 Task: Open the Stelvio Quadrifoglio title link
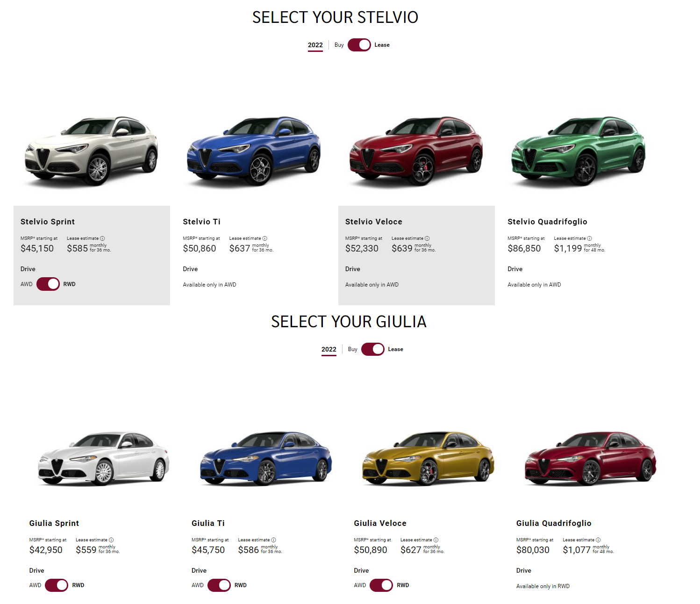547,222
